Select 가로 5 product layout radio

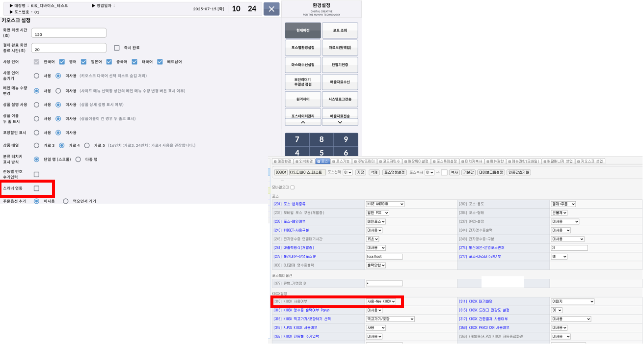tap(87, 145)
